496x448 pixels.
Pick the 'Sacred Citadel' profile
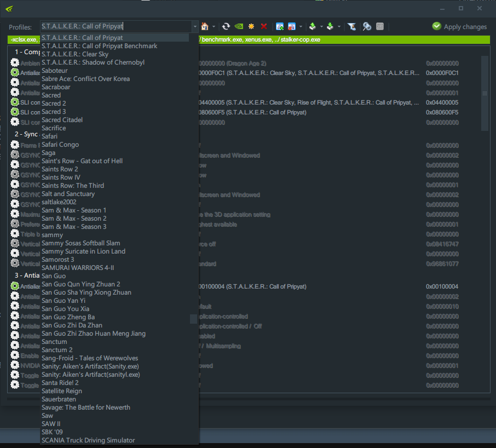click(62, 120)
